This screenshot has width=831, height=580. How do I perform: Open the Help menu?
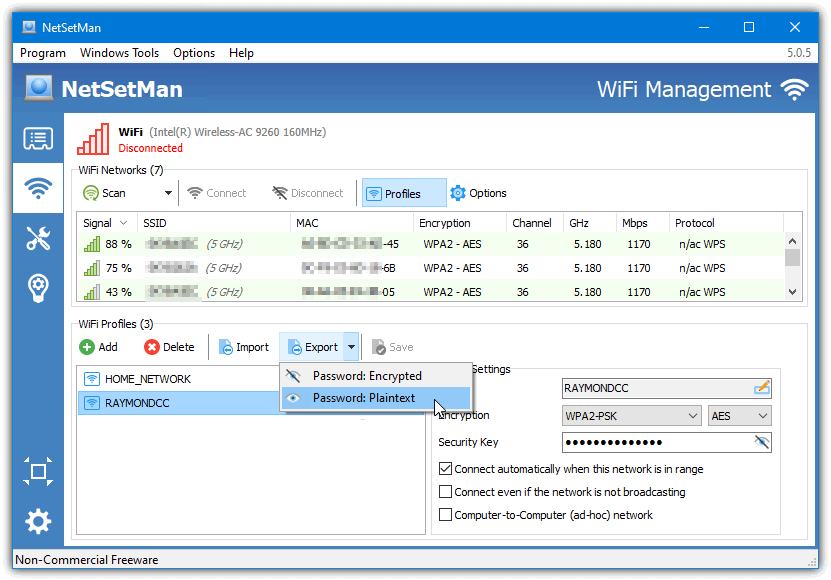click(241, 53)
